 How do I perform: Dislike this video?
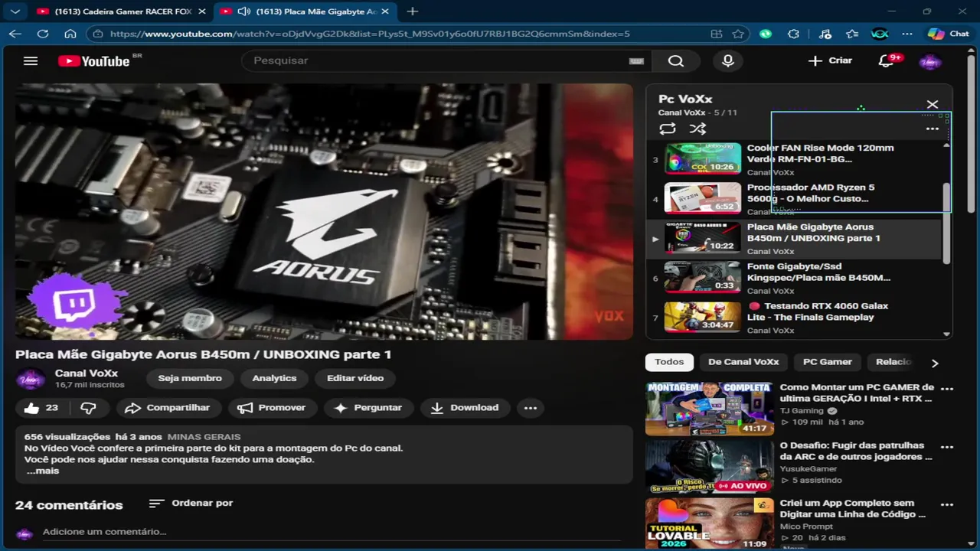tap(89, 408)
